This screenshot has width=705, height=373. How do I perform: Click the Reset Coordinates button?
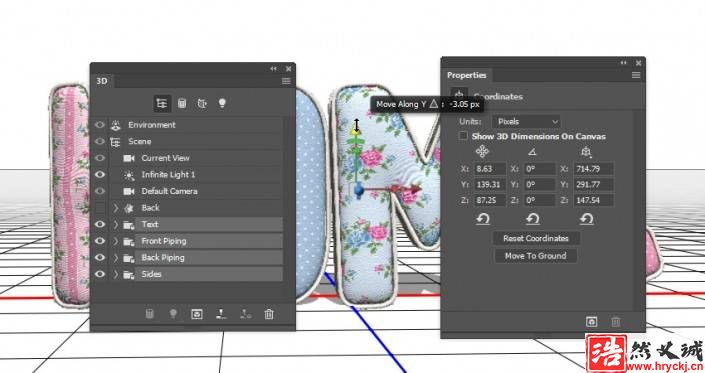[535, 238]
